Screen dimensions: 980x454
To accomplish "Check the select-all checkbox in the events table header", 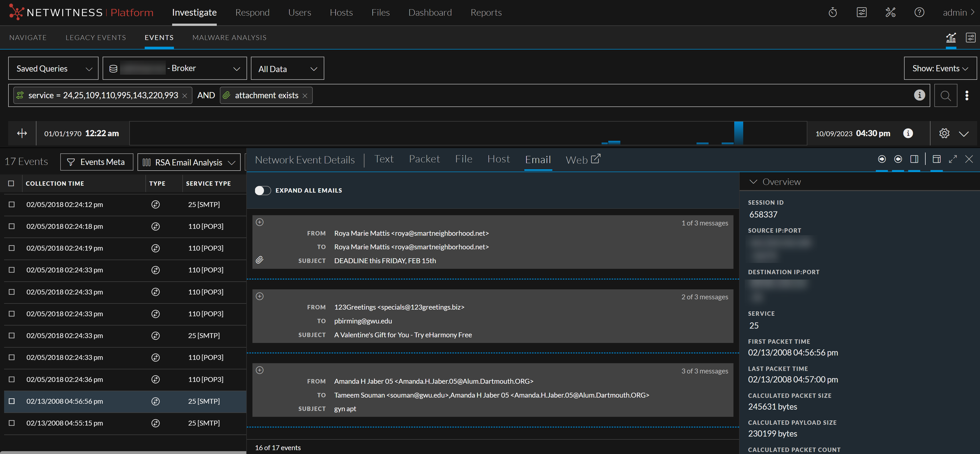I will (11, 183).
